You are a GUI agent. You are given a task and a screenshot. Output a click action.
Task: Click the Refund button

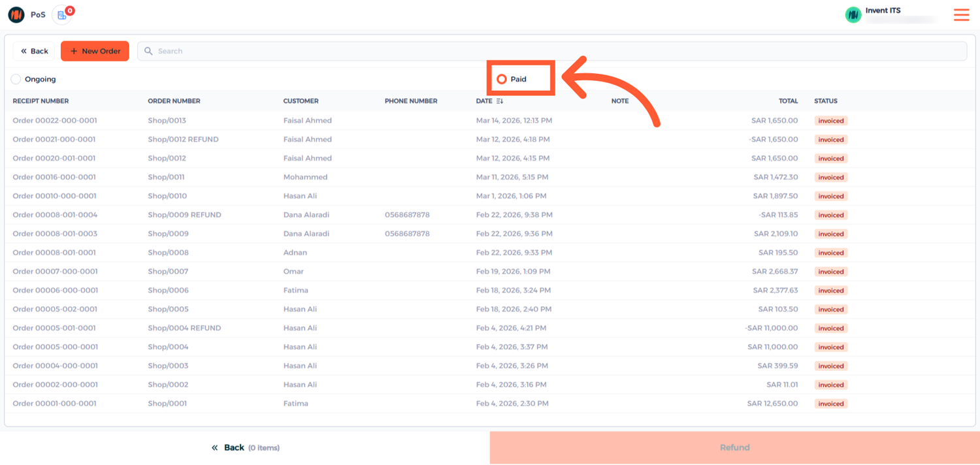(x=734, y=447)
